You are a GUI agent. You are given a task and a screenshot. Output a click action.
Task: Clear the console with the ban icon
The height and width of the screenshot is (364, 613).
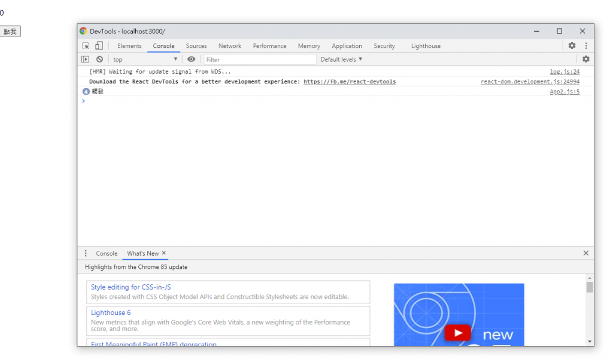click(x=100, y=59)
